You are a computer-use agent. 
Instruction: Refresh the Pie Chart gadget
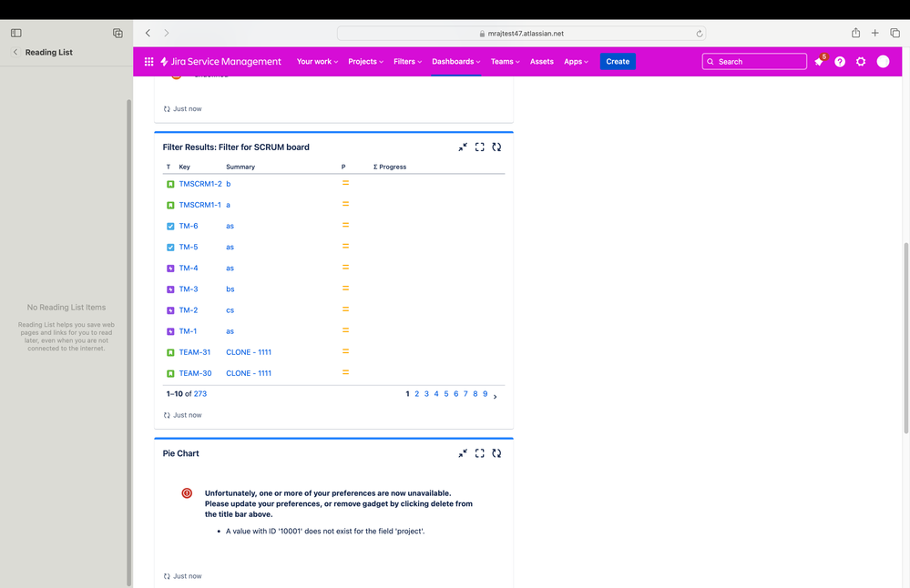coord(496,452)
